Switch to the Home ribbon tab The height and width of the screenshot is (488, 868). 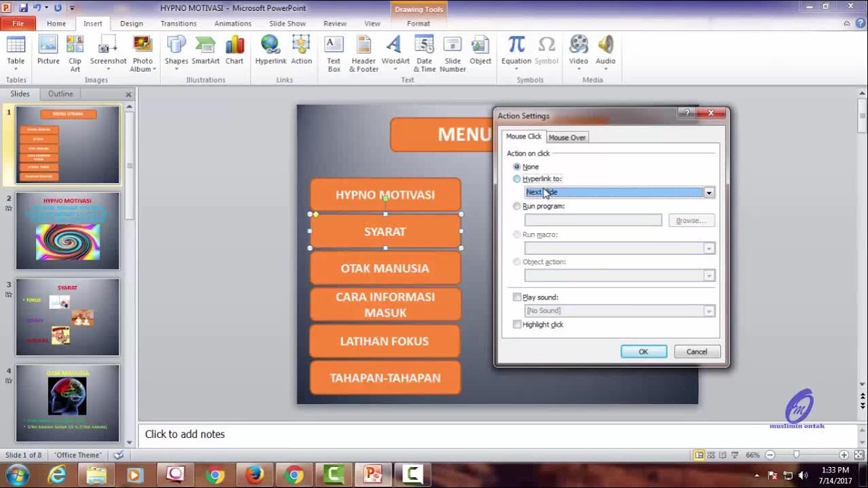pyautogui.click(x=56, y=23)
